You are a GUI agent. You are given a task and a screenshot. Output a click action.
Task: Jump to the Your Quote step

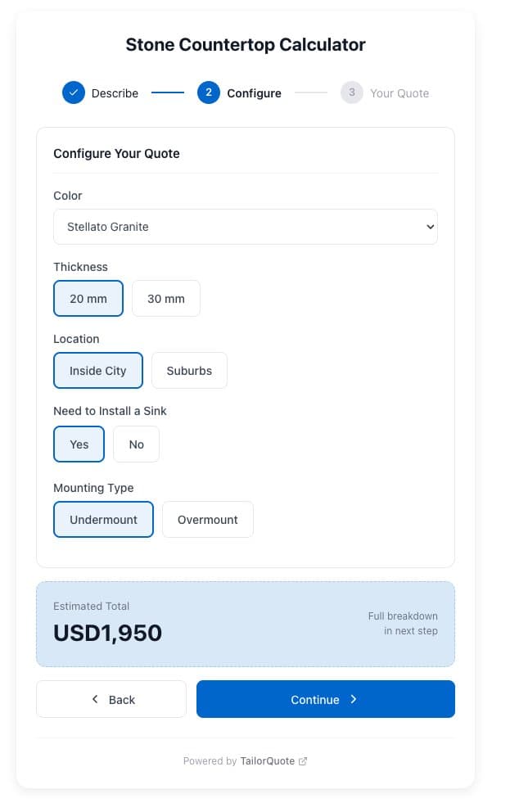tap(385, 92)
